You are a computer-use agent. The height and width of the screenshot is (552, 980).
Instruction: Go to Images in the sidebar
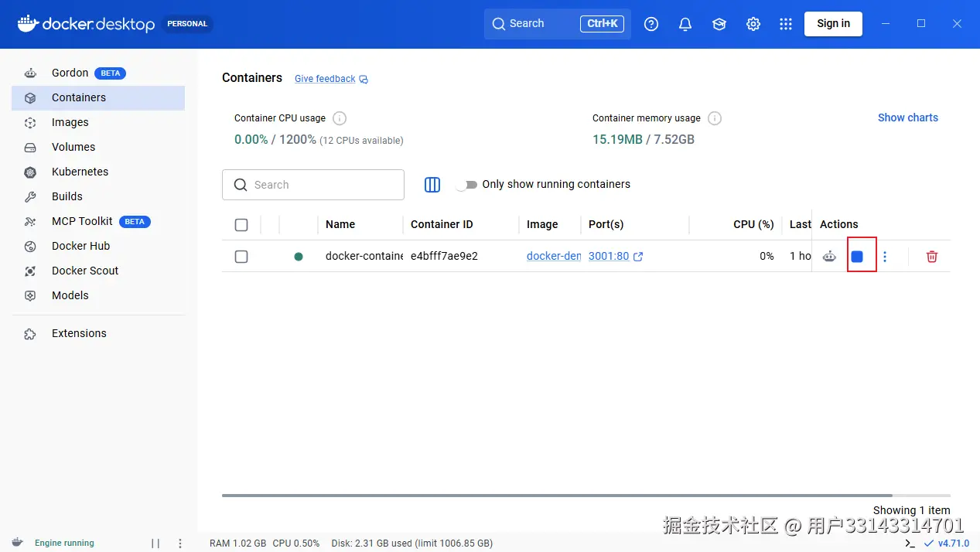click(x=98, y=122)
